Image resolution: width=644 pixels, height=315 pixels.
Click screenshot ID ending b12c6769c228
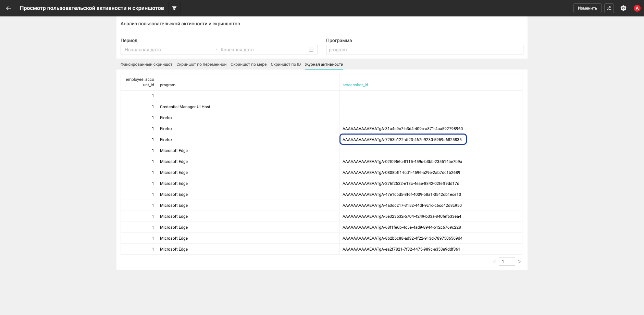[402, 227]
